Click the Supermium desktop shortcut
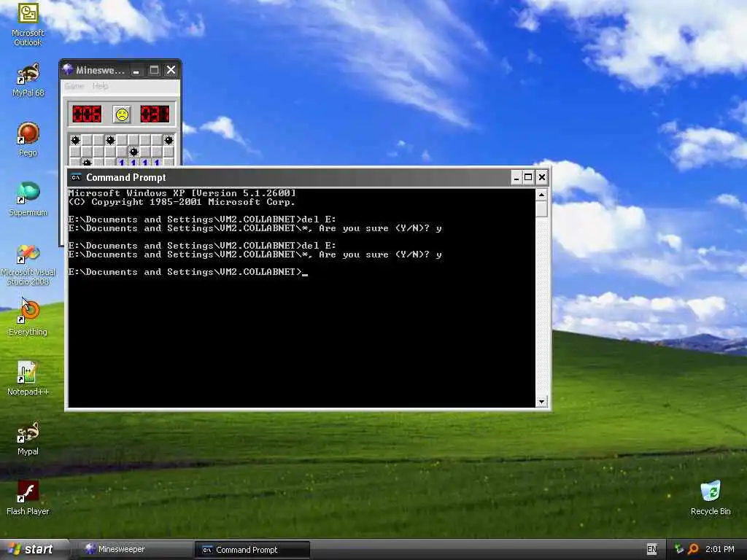Screen dimensions: 747x560 tap(28, 199)
